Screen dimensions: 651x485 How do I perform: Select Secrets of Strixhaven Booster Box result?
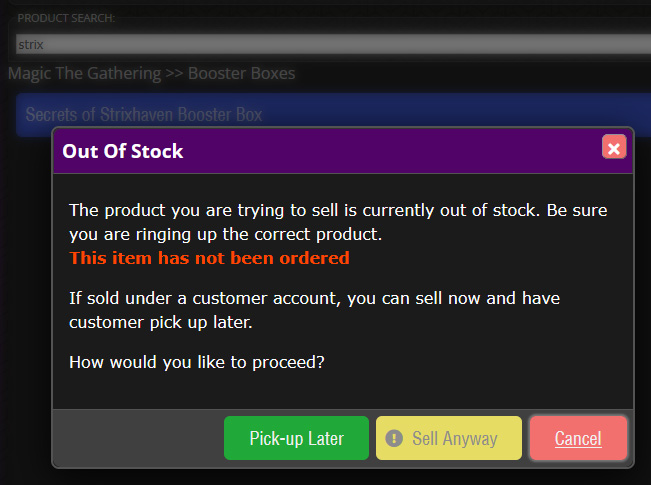[x=144, y=114]
